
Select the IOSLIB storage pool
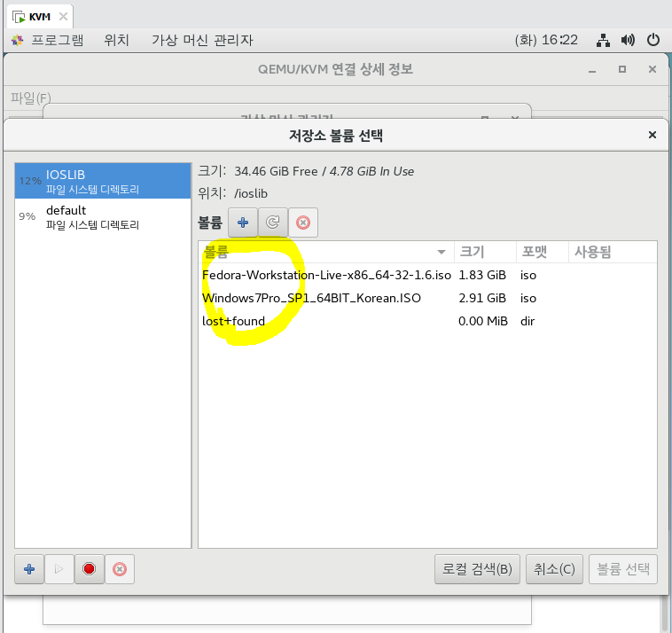[103, 181]
